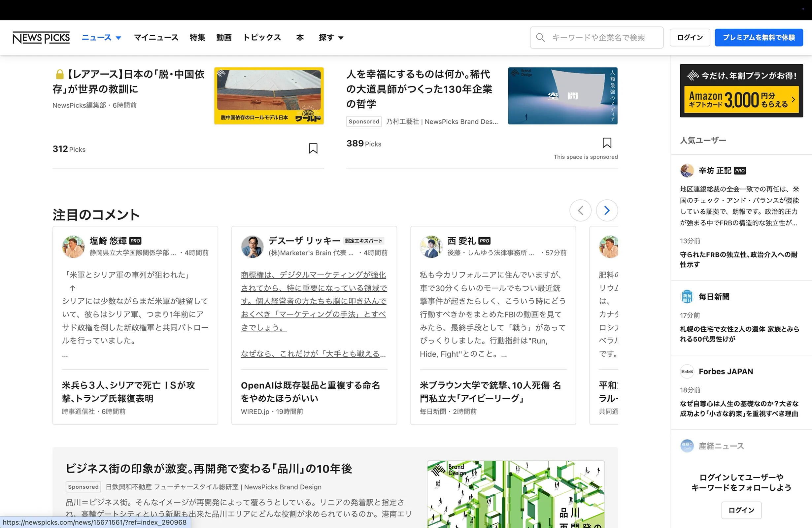This screenshot has height=528, width=812.
Task: Click PRO badge next to 西 愛礼
Action: pos(484,241)
